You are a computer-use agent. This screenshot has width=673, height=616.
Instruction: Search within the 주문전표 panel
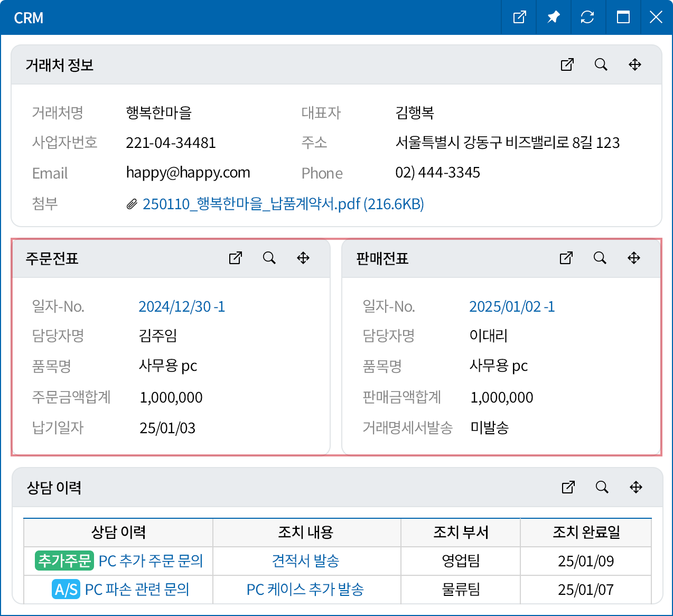tap(269, 258)
